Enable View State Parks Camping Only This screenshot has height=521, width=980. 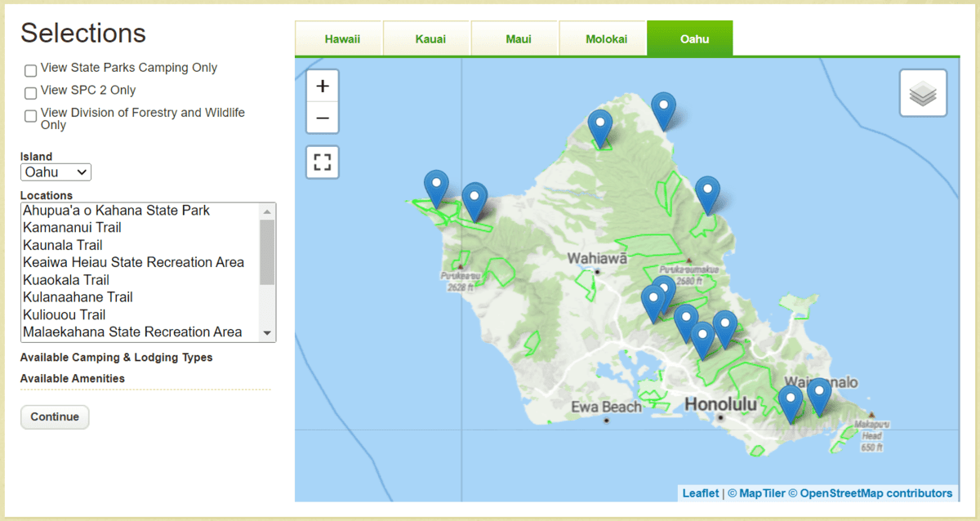30,70
